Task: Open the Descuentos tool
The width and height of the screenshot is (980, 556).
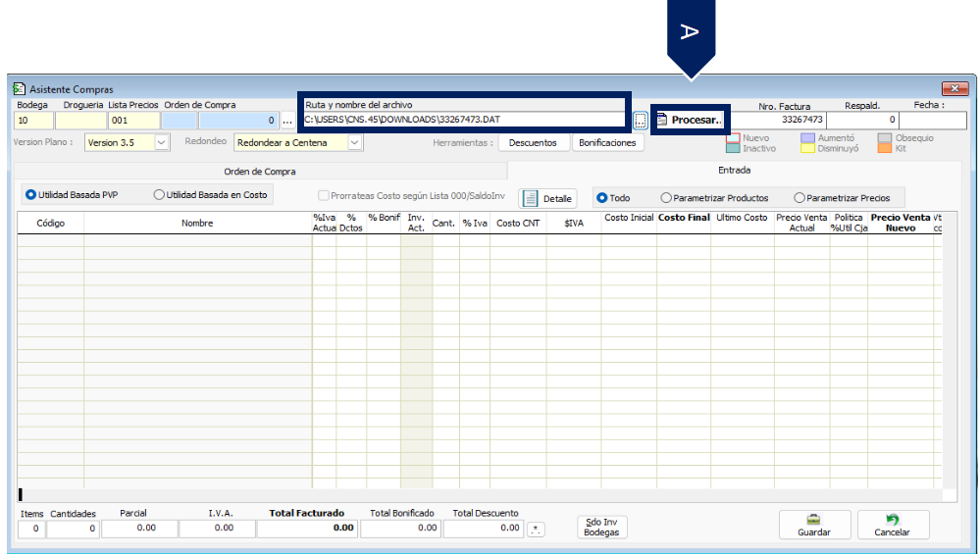Action: tap(533, 143)
